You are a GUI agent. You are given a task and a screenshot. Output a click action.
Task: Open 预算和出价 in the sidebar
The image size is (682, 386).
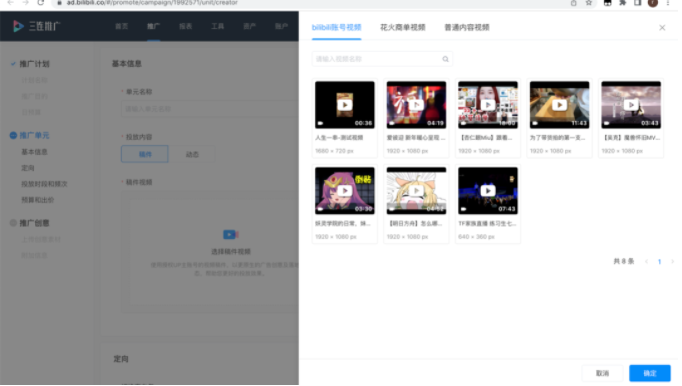tap(38, 200)
